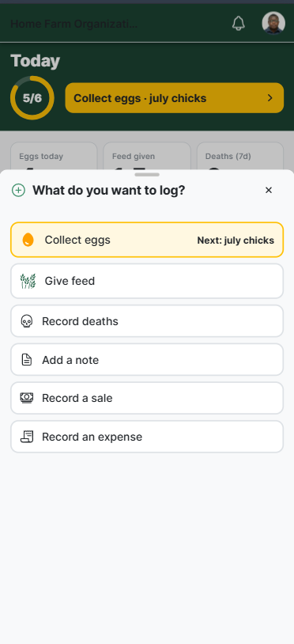
Task: Click the green plus circle icon
Action: (18, 190)
